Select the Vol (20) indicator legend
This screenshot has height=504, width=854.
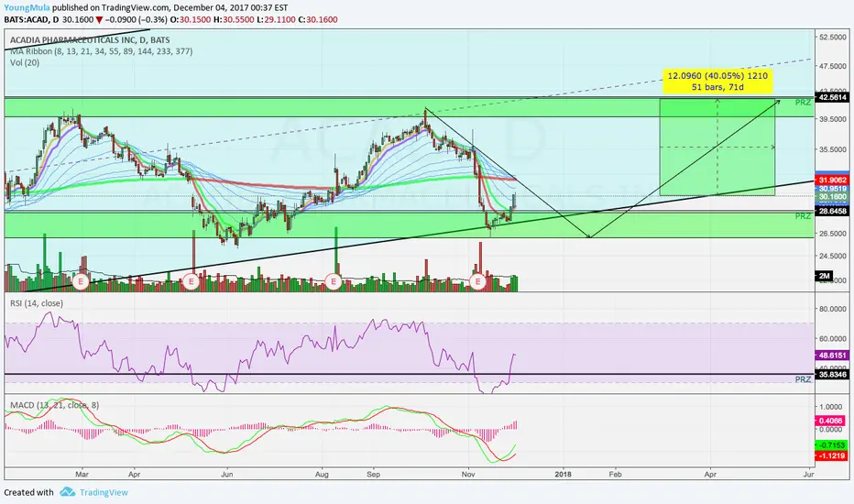25,62
